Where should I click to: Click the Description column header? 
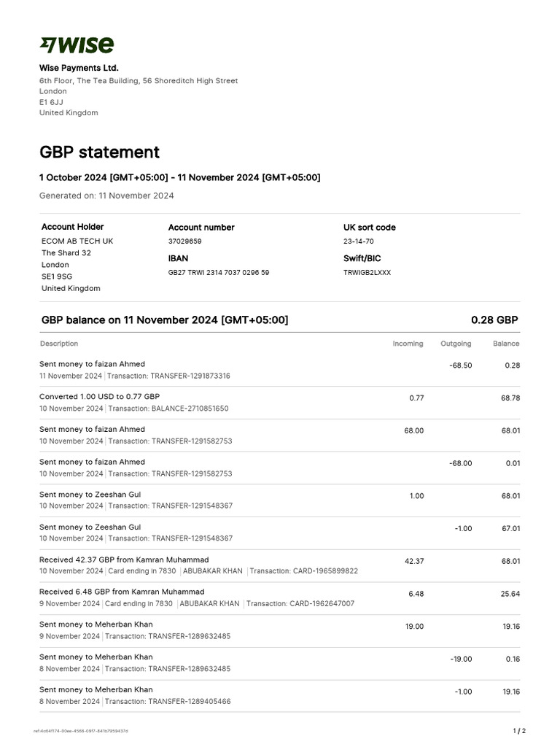click(59, 344)
